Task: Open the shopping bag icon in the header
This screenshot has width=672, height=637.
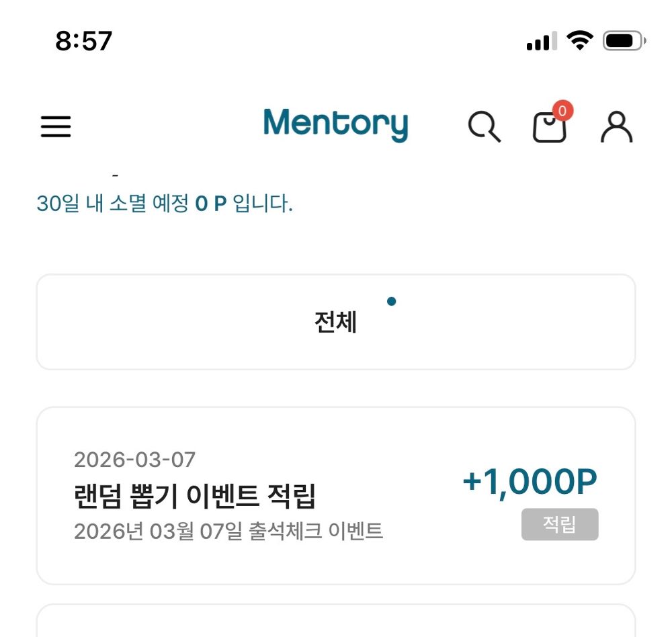Action: 550,129
